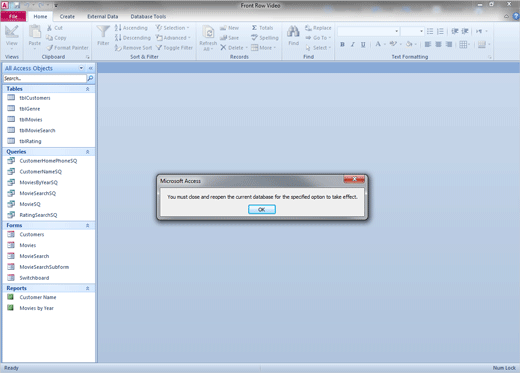Screen dimensions: 520x373
Task: Click Toggle Filter
Action: (174, 48)
